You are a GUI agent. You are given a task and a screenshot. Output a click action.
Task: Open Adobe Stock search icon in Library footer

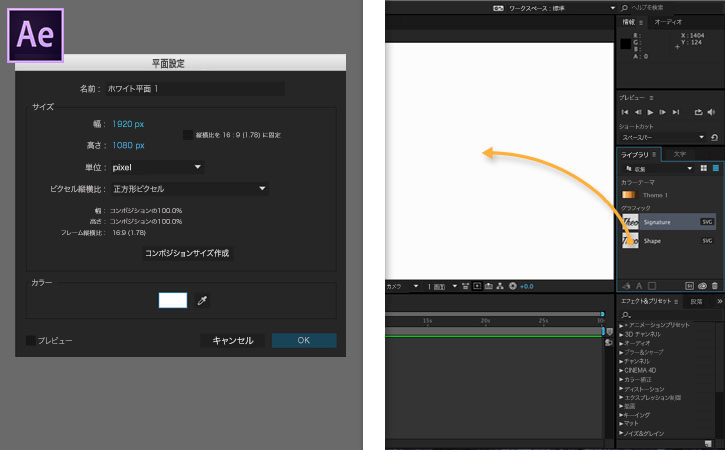click(x=689, y=286)
